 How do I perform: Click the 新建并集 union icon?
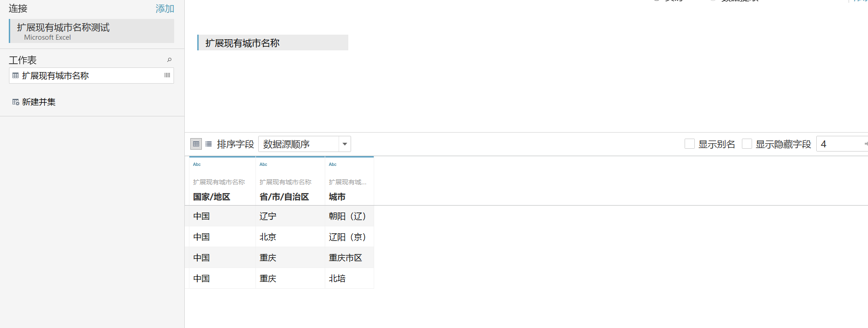[x=16, y=102]
